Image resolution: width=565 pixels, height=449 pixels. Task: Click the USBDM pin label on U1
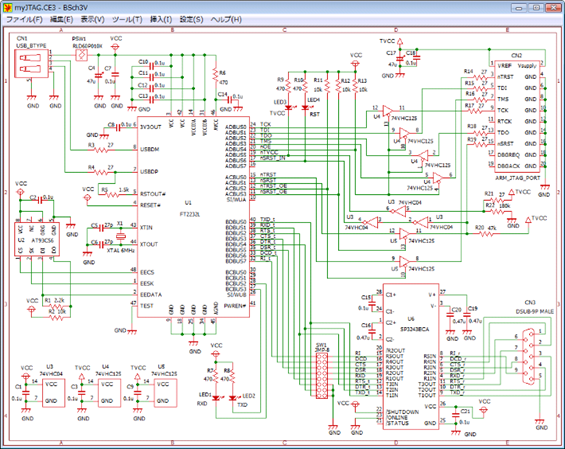click(150, 149)
